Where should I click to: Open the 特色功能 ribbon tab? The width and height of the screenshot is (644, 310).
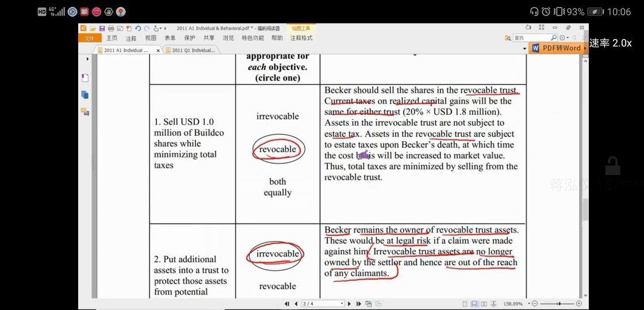click(252, 38)
